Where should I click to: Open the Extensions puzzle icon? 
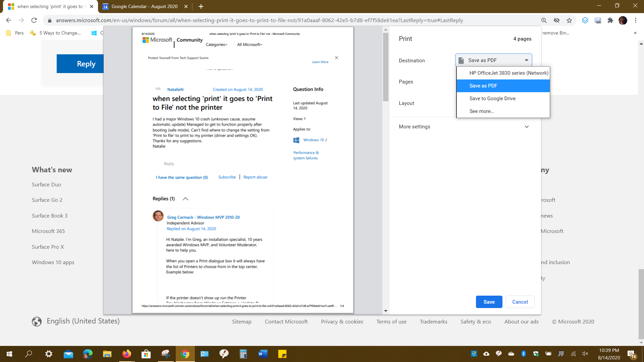pos(610,20)
